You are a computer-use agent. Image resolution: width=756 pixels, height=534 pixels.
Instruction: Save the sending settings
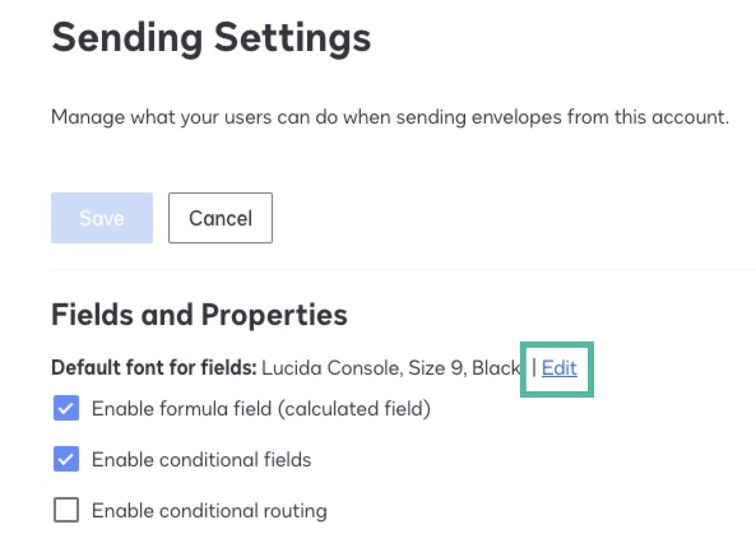pos(101,218)
